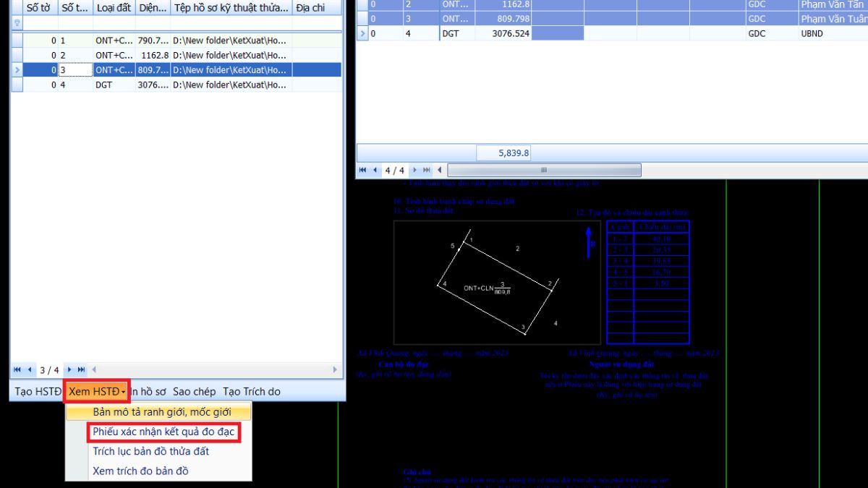
Task: Select the DGT row in left table
Action: point(176,85)
